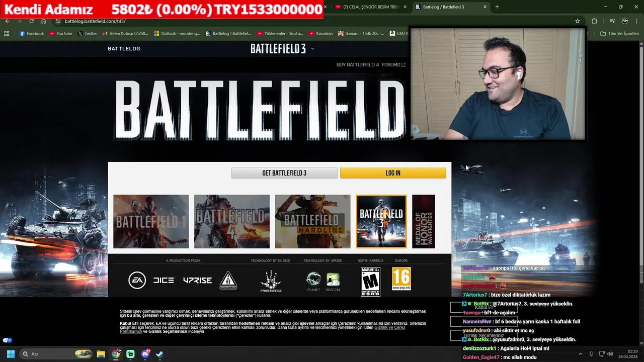Select the Battlefield 4 game thumbnail
Viewport: 644px width, 362px height.
[x=232, y=221]
